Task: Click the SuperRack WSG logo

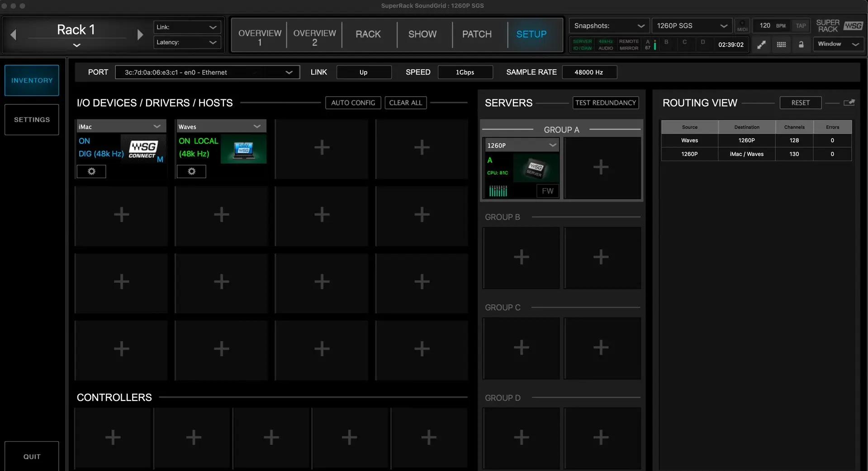Action: pos(840,26)
